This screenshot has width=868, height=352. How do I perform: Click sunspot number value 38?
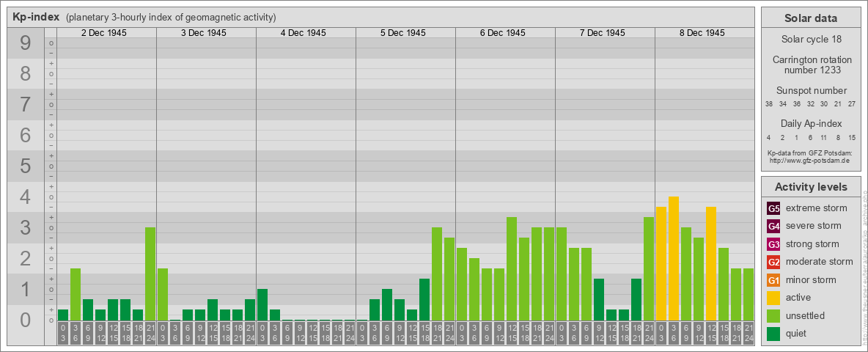point(769,104)
